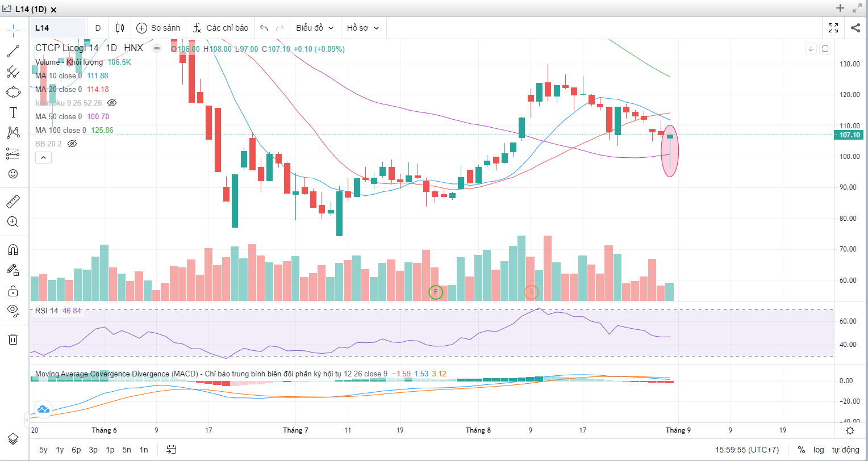Click the trash remove drawings icon
Image resolution: width=868 pixels, height=461 pixels.
click(x=13, y=339)
